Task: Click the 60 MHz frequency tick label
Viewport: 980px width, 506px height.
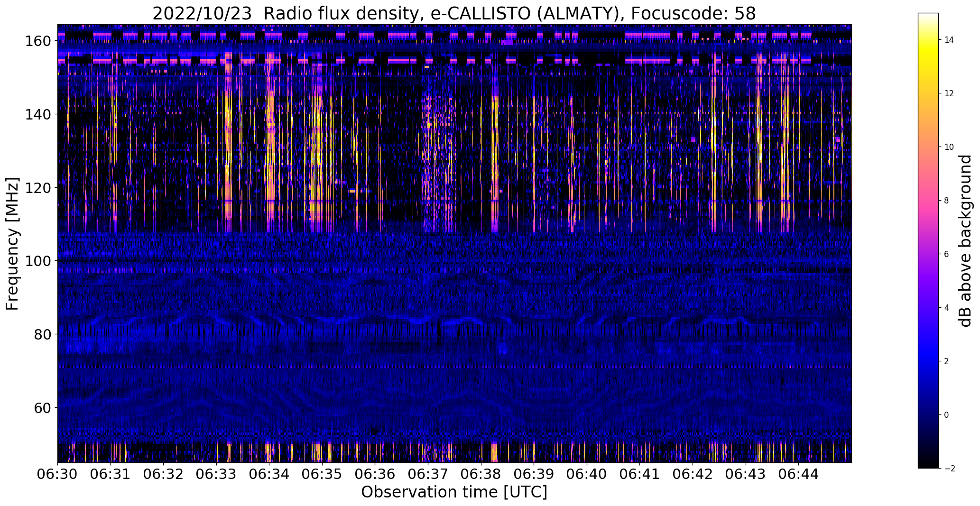Action: point(42,408)
